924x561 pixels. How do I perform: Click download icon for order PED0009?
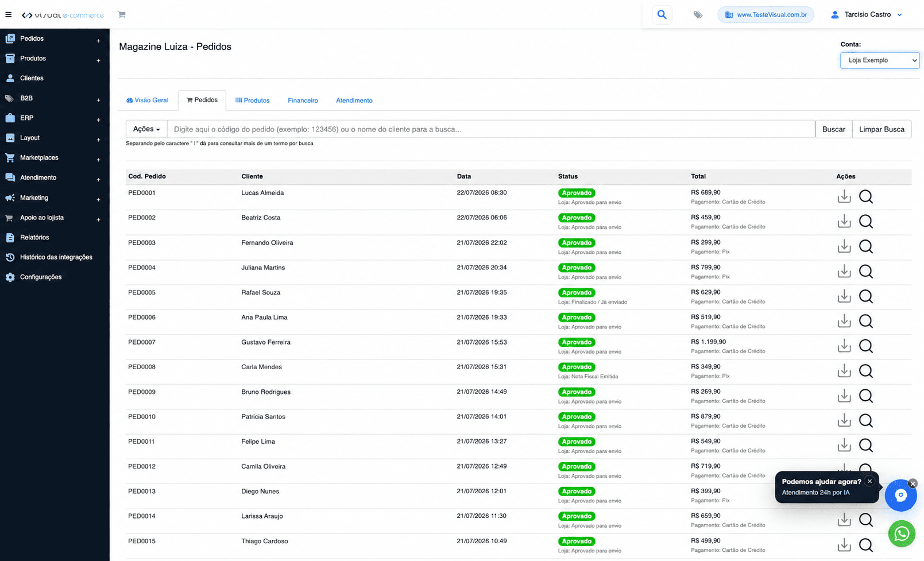(x=844, y=396)
